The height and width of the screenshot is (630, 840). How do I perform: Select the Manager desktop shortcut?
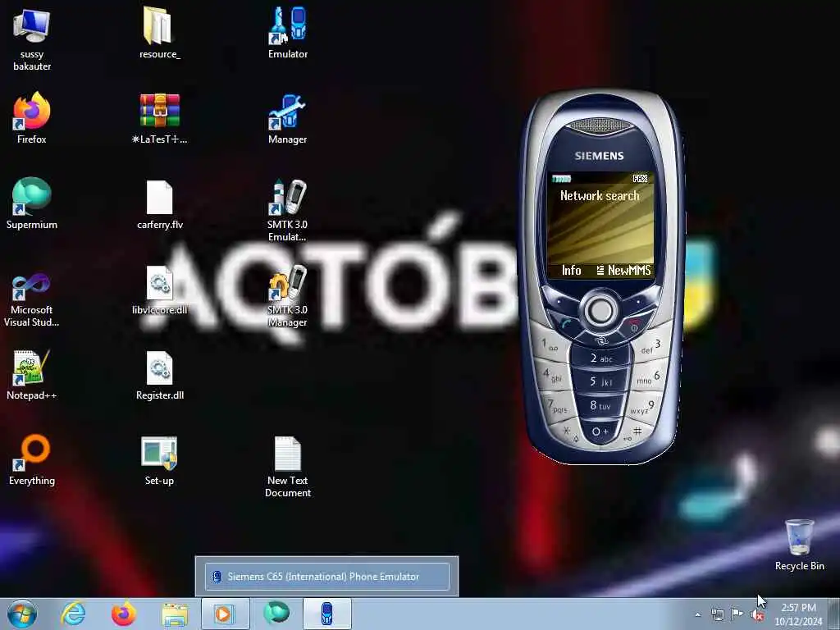point(288,118)
